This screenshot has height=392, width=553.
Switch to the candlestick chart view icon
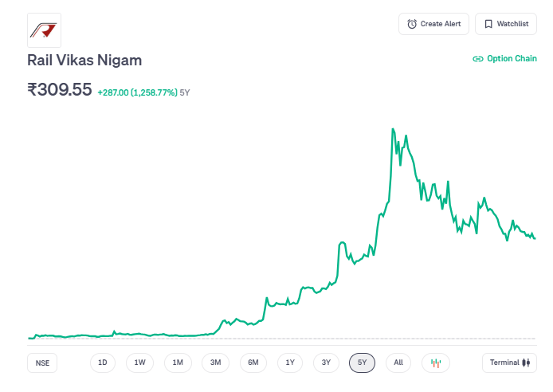click(x=436, y=363)
